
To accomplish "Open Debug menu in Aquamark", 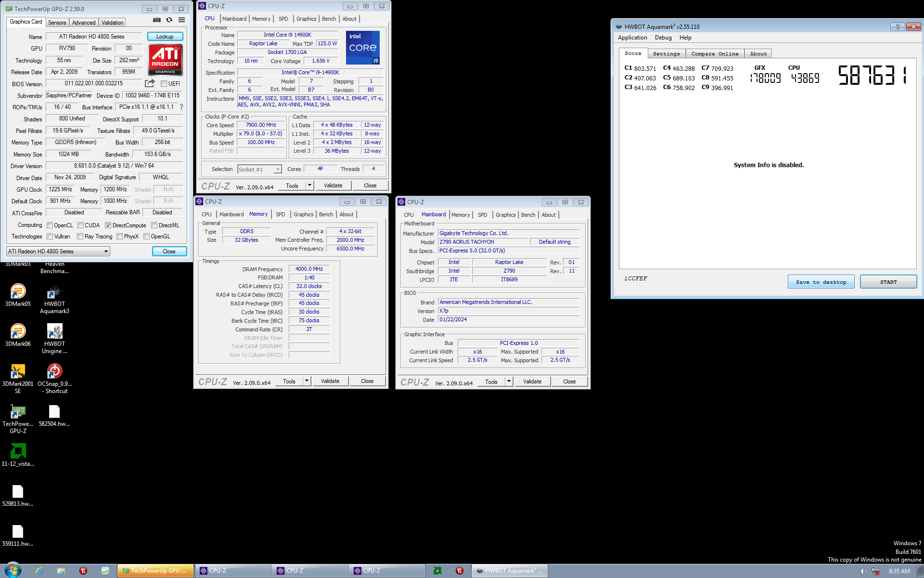I will point(663,38).
